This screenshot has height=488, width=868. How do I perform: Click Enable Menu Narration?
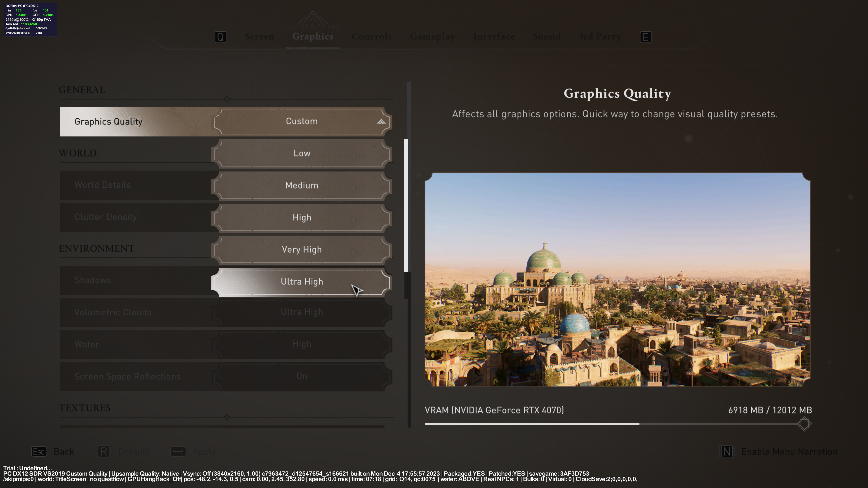click(x=789, y=451)
